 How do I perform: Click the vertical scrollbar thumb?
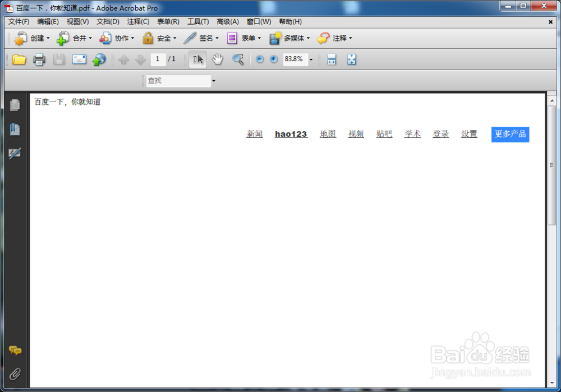click(x=551, y=165)
